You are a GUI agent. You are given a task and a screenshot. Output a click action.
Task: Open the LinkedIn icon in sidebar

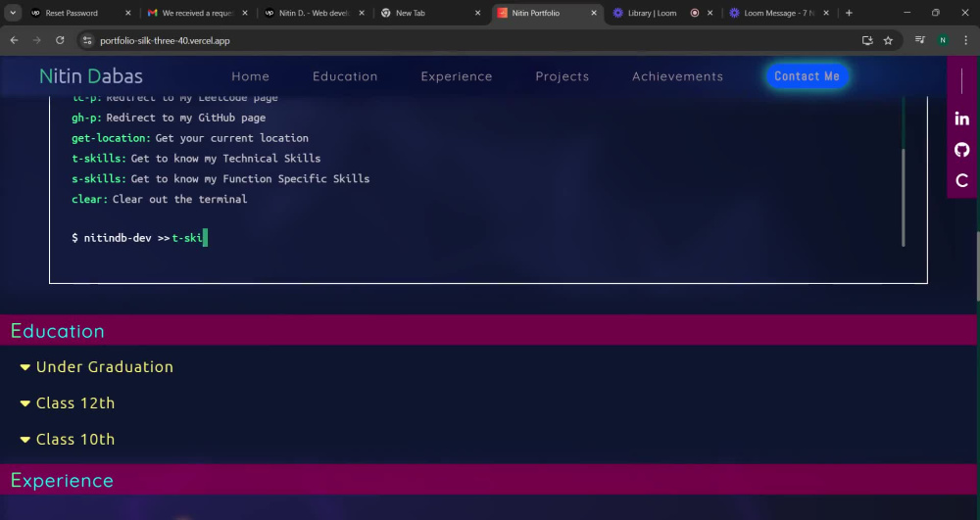962,118
